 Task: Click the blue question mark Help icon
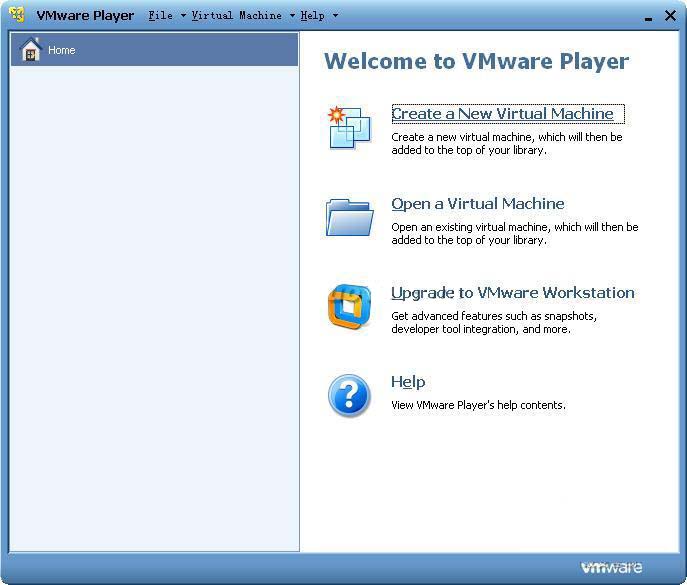[349, 395]
